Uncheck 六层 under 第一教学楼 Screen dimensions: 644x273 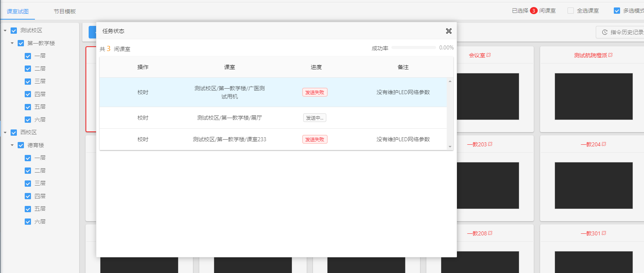coord(28,120)
